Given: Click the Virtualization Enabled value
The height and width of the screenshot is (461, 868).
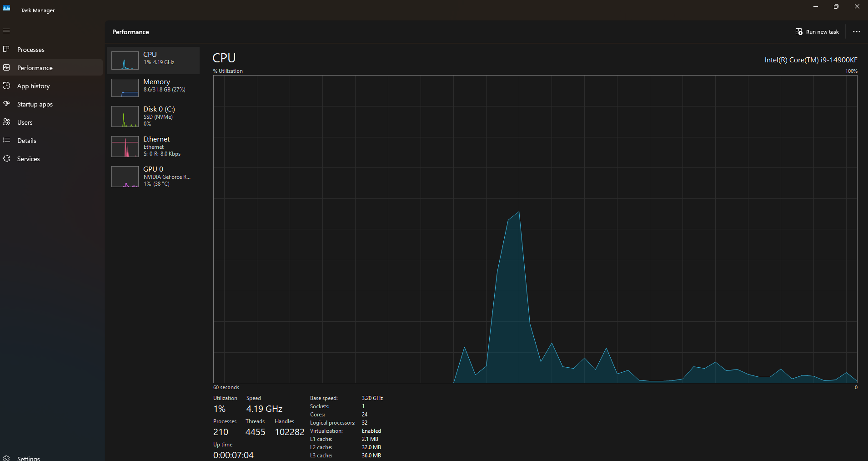Looking at the screenshot, I should click(371, 431).
